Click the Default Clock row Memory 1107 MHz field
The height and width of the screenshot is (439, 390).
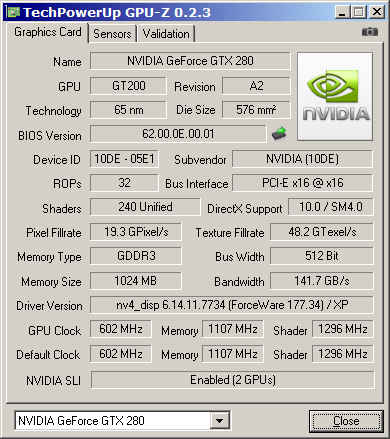(233, 354)
